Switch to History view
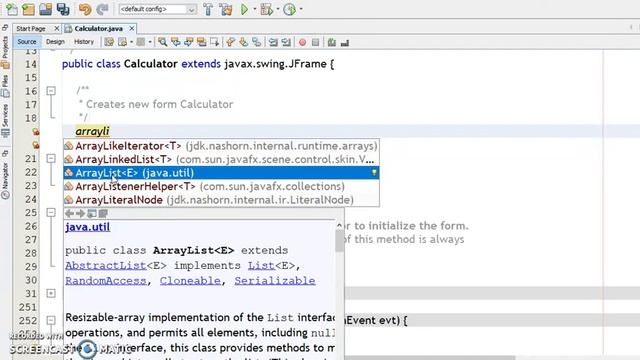The width and height of the screenshot is (640, 360). tap(84, 42)
